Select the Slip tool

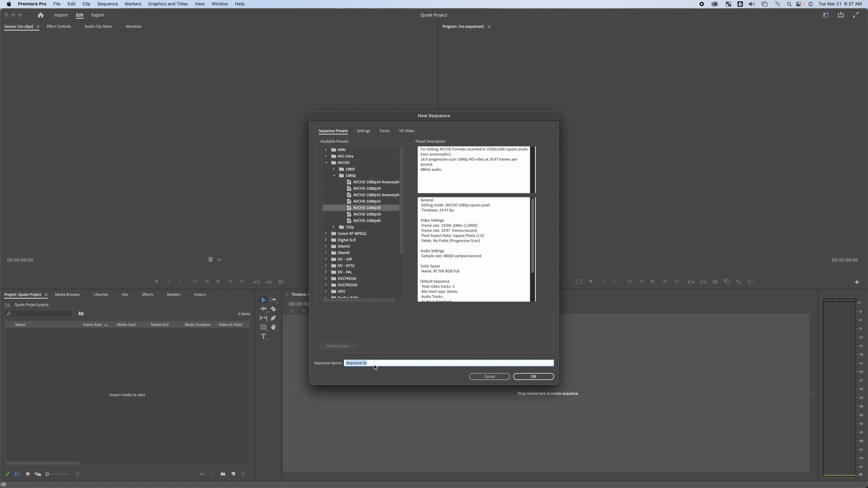tap(264, 318)
